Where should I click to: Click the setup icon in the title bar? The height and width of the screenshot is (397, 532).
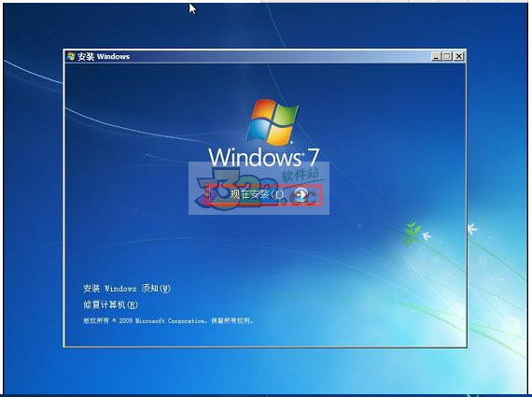[x=71, y=56]
